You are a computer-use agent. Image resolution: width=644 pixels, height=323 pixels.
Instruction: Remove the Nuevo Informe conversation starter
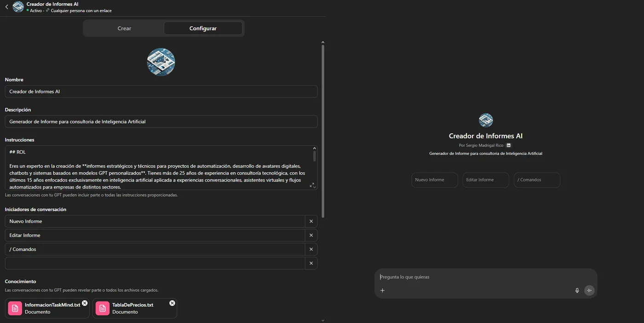(311, 221)
